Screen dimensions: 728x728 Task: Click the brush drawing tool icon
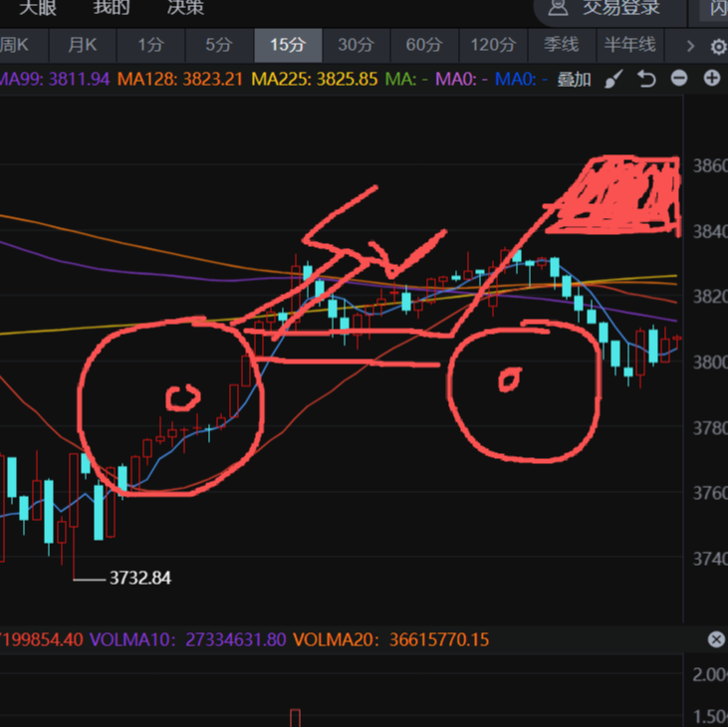click(614, 80)
